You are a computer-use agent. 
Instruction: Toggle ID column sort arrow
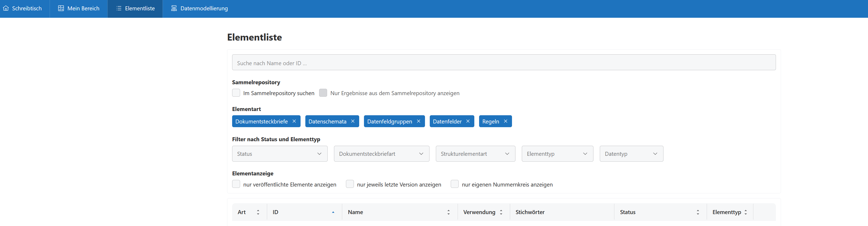333,212
